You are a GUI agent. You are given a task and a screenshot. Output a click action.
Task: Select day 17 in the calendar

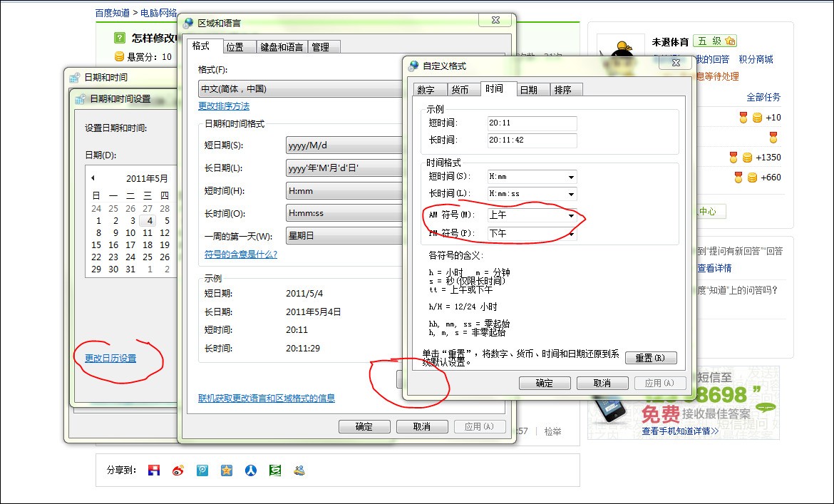coord(130,245)
